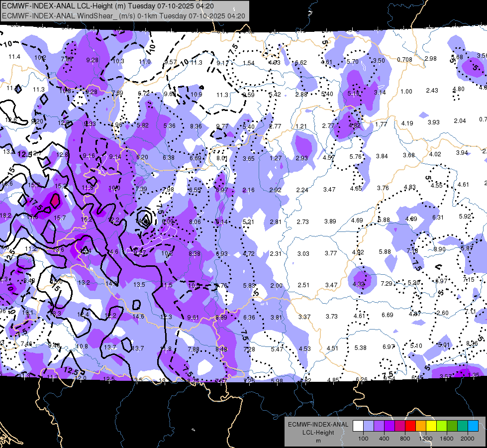Viewport: 487px width, 448px height.
Task: Click the wind shear value 2.98
Action: 430,58
